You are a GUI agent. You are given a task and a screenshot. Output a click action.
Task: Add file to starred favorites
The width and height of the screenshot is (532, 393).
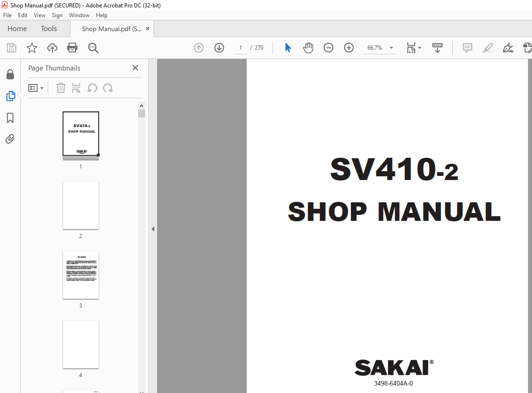(32, 48)
